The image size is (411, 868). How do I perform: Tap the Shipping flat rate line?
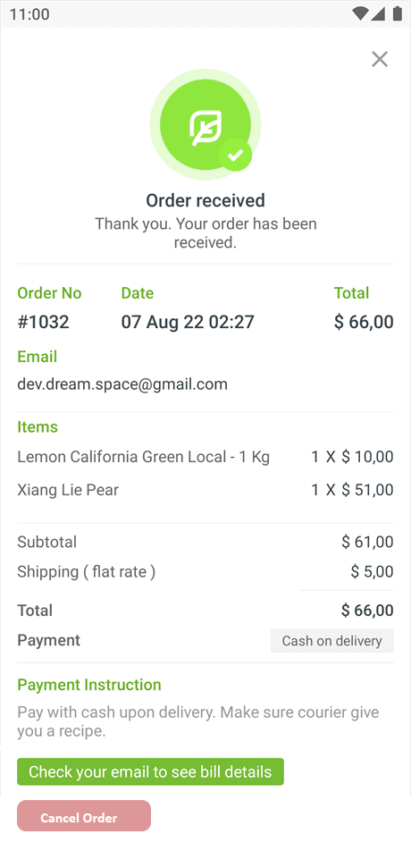click(205, 571)
